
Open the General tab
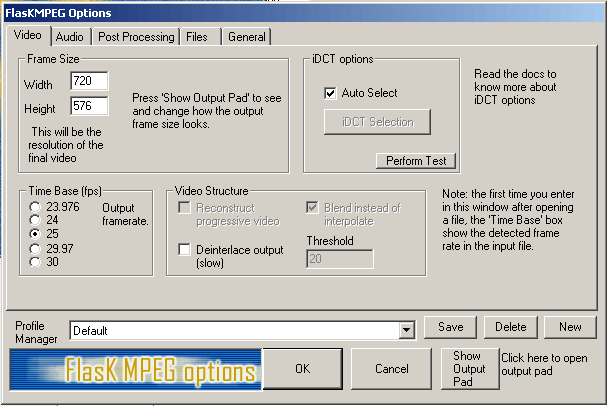click(x=247, y=37)
